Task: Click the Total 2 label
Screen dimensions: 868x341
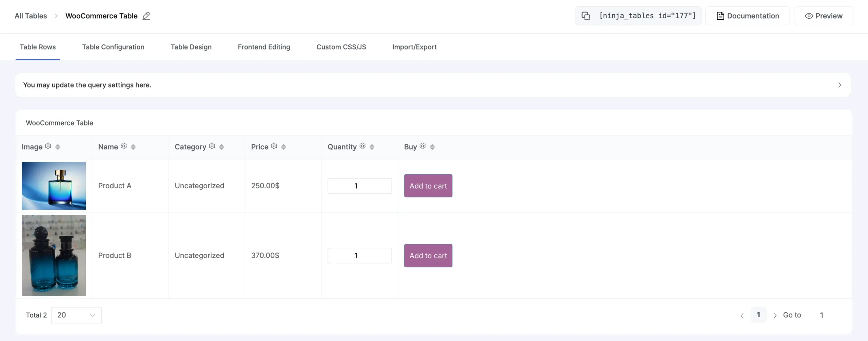Action: 36,315
